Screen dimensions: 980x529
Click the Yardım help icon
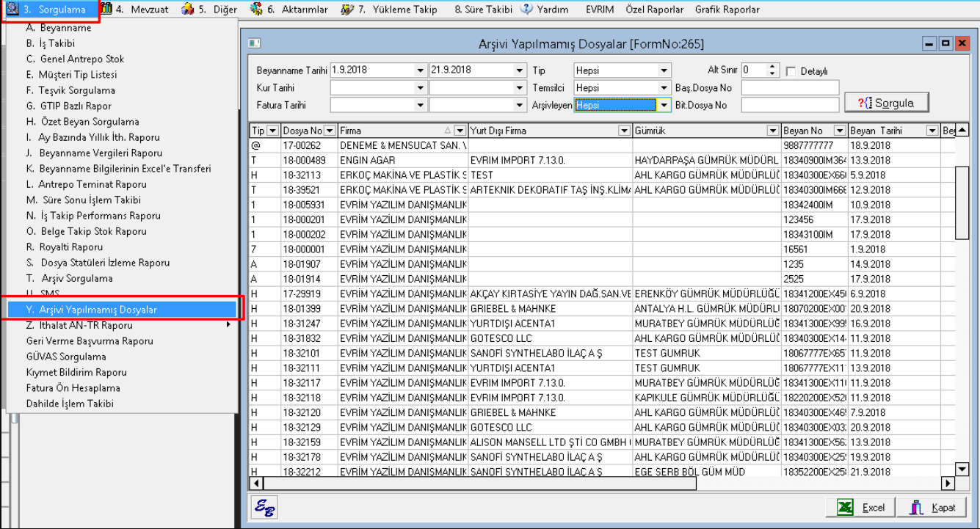[526, 10]
